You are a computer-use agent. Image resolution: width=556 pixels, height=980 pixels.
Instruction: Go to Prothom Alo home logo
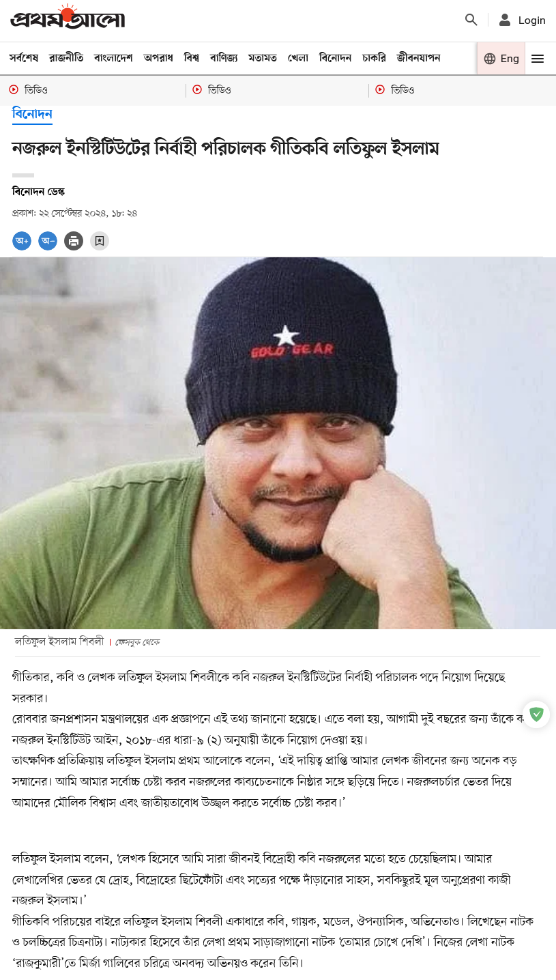[x=68, y=17]
